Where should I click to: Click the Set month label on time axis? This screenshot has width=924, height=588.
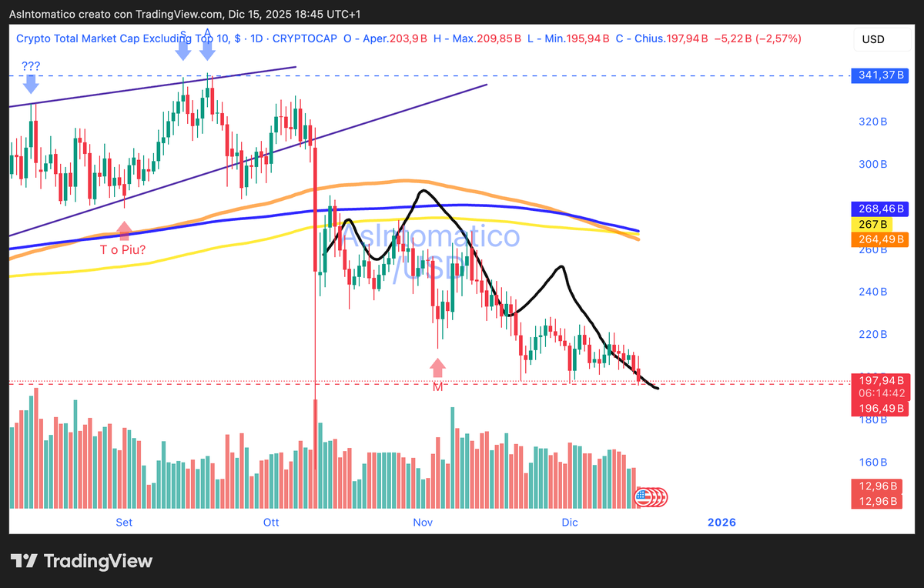[x=124, y=523]
